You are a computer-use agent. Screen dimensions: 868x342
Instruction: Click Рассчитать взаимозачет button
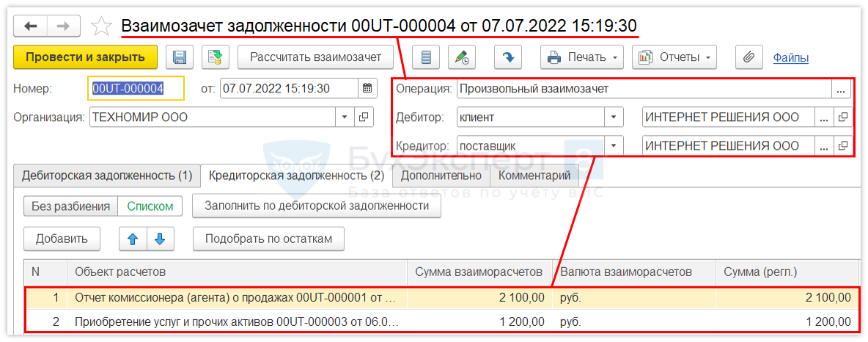(x=315, y=57)
